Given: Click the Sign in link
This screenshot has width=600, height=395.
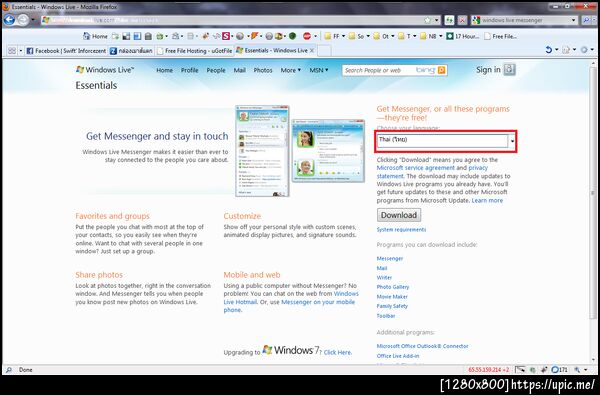Looking at the screenshot, I should 488,70.
